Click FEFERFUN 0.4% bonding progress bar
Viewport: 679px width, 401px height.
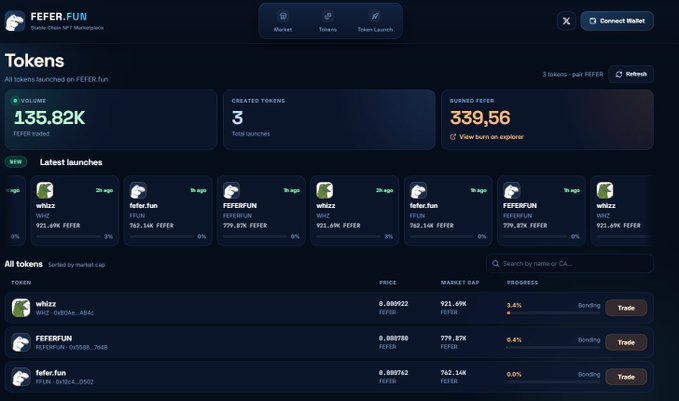553,347
